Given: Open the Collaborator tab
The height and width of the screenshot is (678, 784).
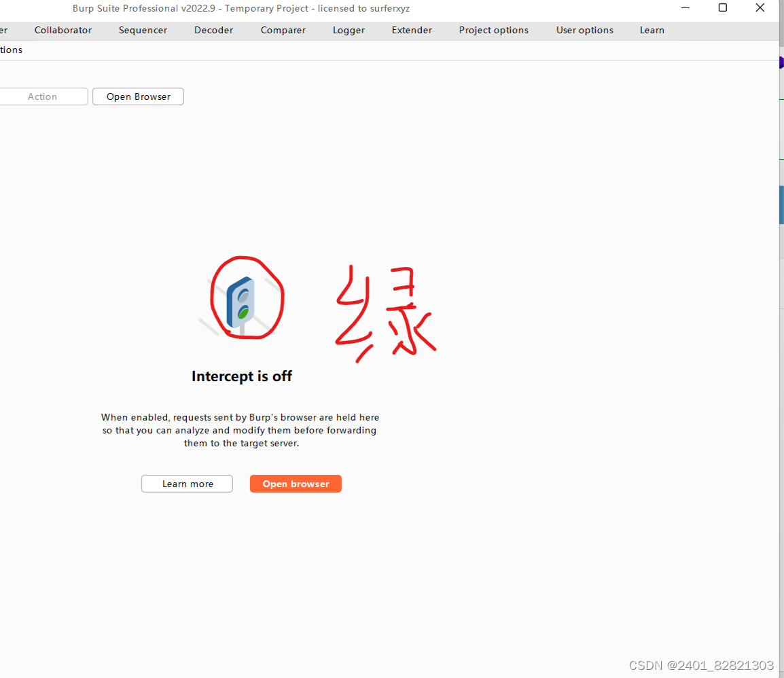Looking at the screenshot, I should pyautogui.click(x=63, y=30).
